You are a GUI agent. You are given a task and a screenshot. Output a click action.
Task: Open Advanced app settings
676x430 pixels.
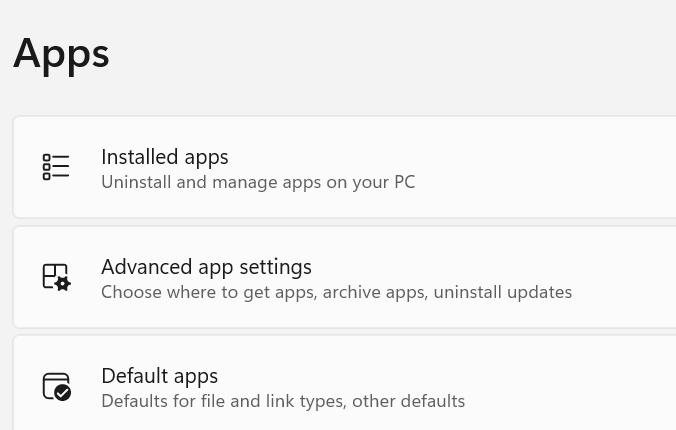pyautogui.click(x=206, y=267)
